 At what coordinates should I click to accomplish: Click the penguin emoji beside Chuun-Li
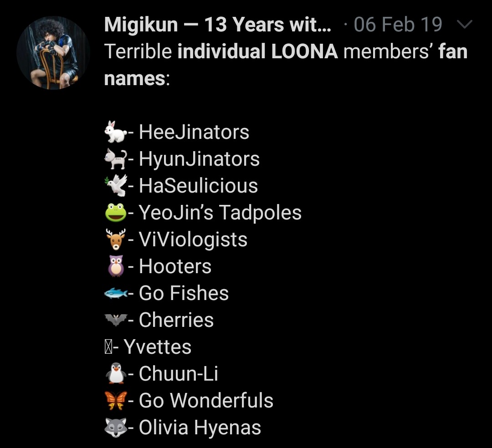[x=115, y=374]
